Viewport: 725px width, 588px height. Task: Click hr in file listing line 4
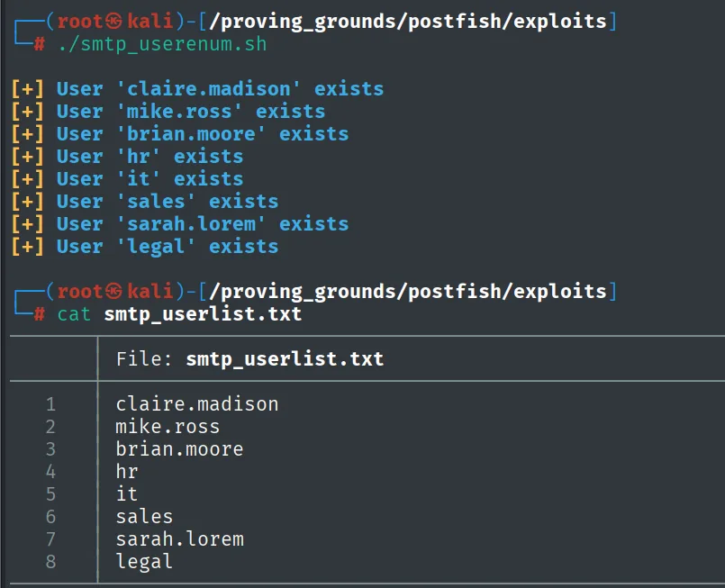127,472
